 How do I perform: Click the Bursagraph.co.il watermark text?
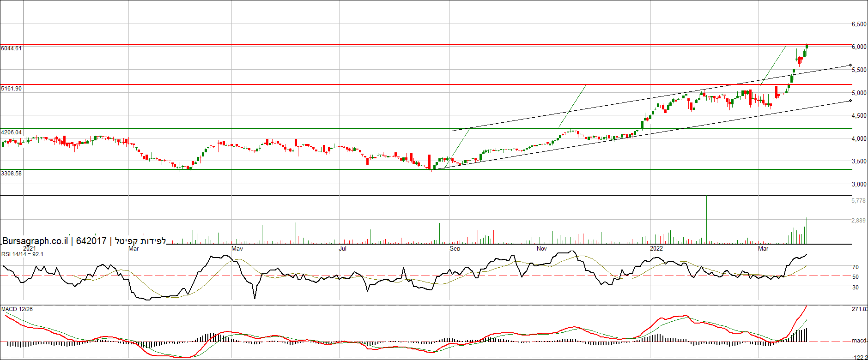coord(35,241)
